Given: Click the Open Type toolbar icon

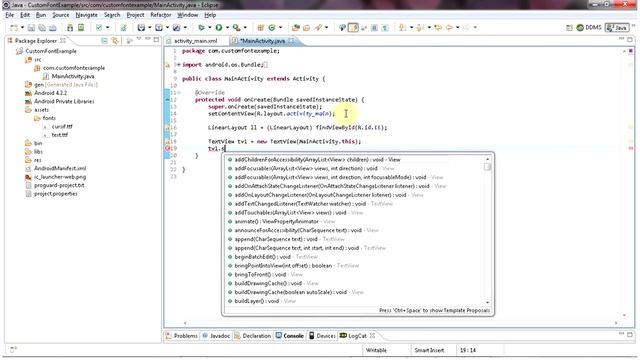Looking at the screenshot, I should tap(296, 28).
